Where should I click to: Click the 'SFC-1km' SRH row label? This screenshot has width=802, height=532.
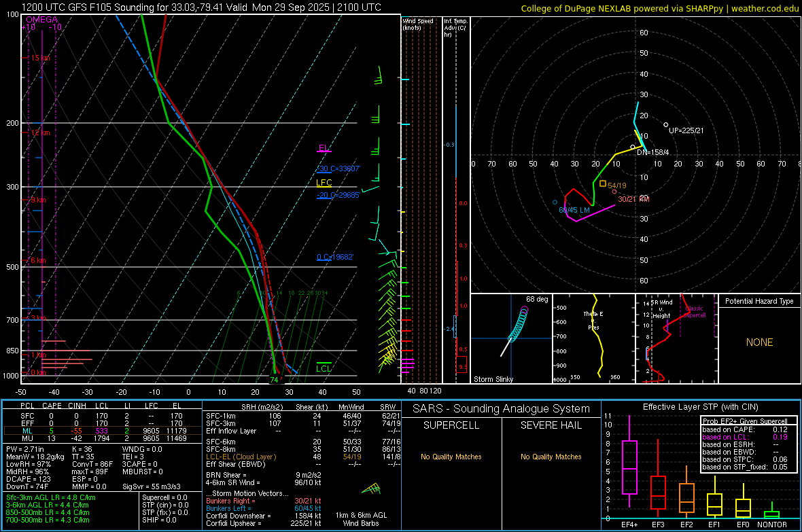(220, 416)
